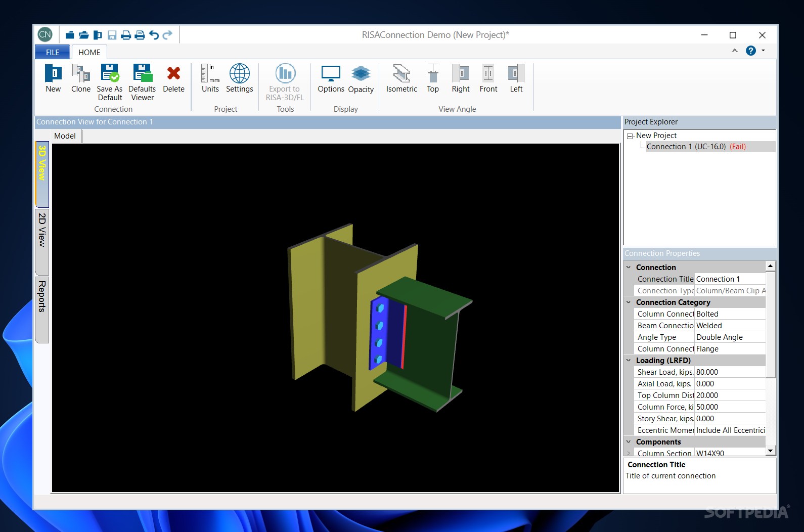Collapse the New Project tree node
The height and width of the screenshot is (532, 804).
pos(630,136)
